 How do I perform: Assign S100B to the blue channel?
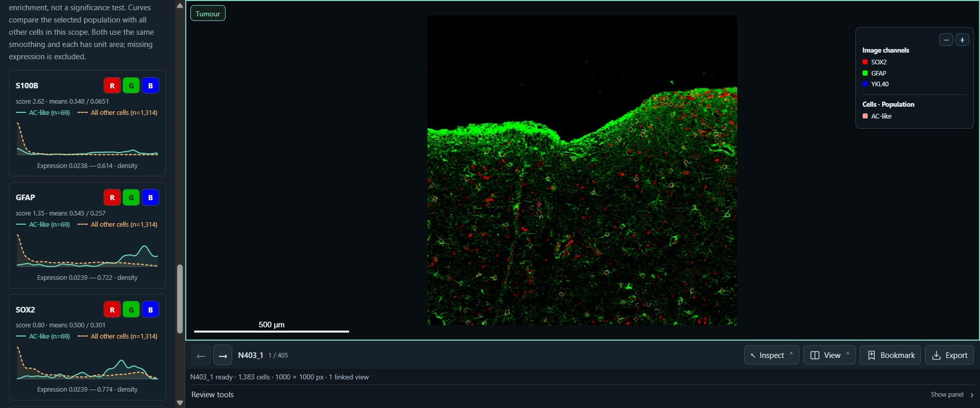click(x=150, y=85)
